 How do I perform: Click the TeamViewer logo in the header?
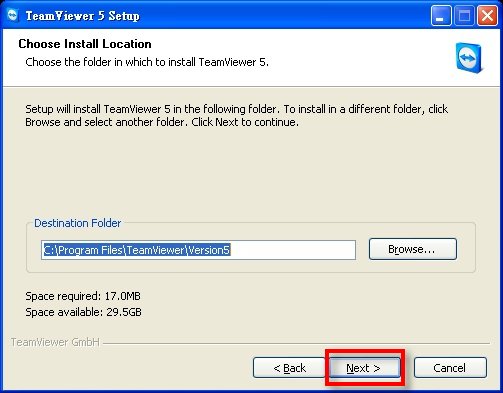469,57
